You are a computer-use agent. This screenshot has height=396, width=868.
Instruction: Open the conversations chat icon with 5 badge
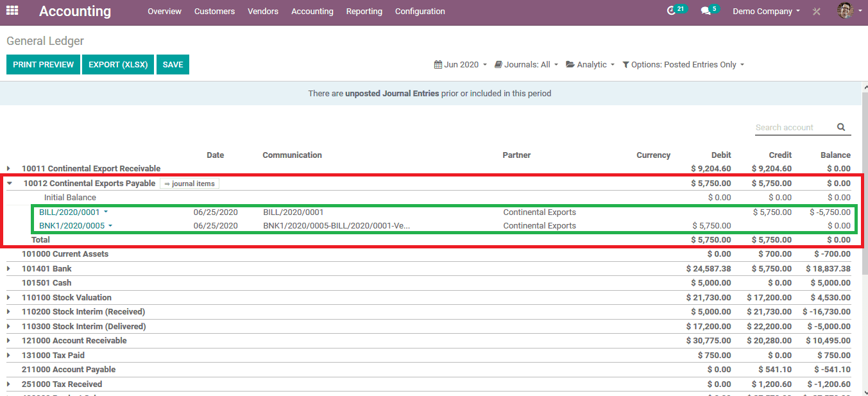[709, 10]
